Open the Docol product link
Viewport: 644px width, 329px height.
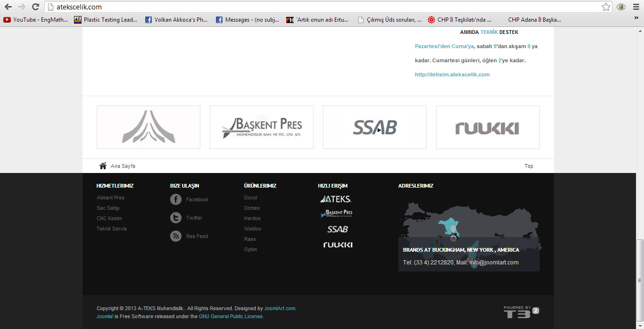pos(251,197)
